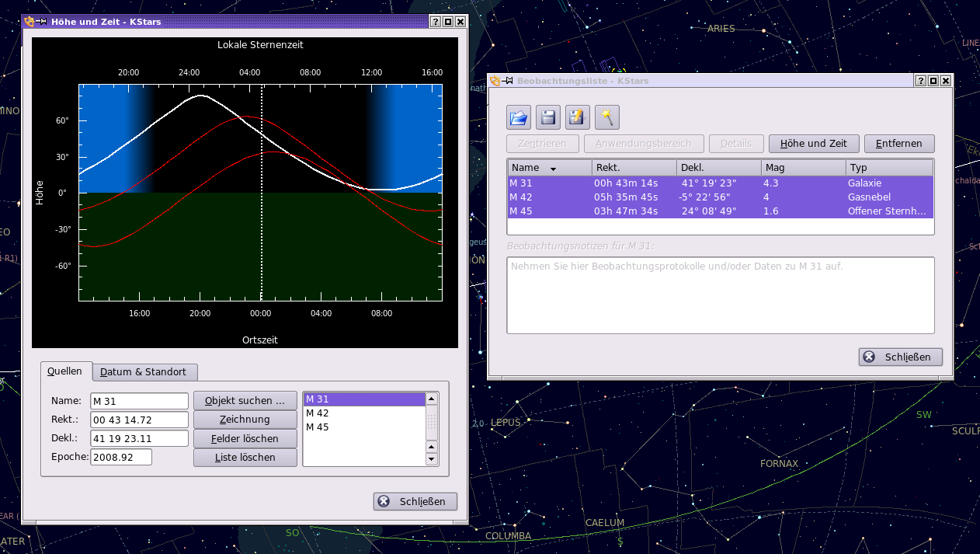Viewport: 980px width, 554px height.
Task: Sort observing list by Typ column
Action: click(x=888, y=168)
